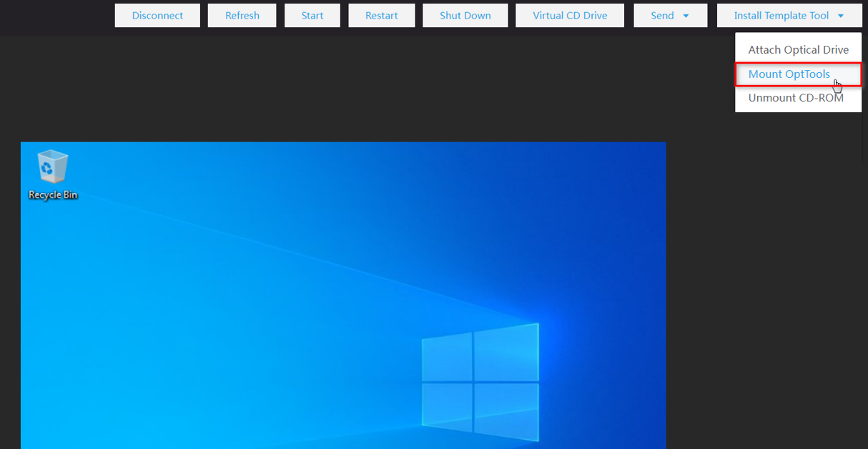This screenshot has width=868, height=449.
Task: Open the Virtual CD Drive option
Action: click(x=570, y=15)
